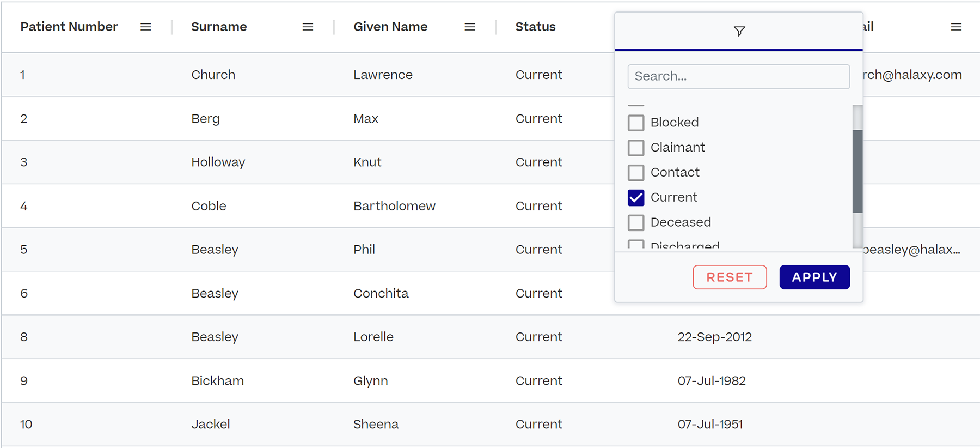Image resolution: width=980 pixels, height=448 pixels.
Task: Select surname Berg cell
Action: 206,119
